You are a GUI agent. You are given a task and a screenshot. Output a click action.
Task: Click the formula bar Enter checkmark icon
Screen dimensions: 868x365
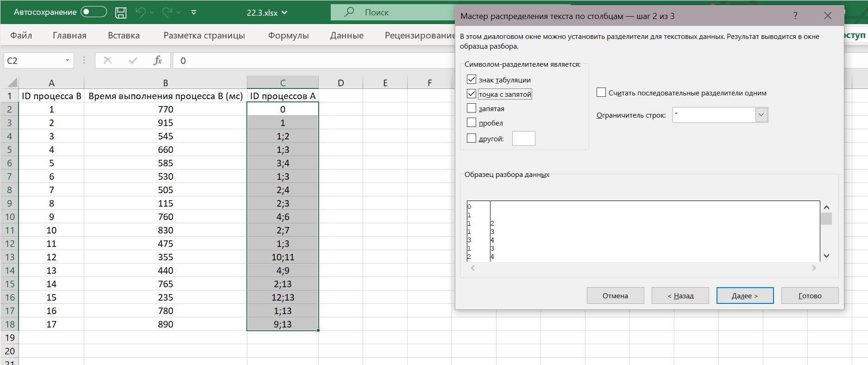pyautogui.click(x=133, y=61)
